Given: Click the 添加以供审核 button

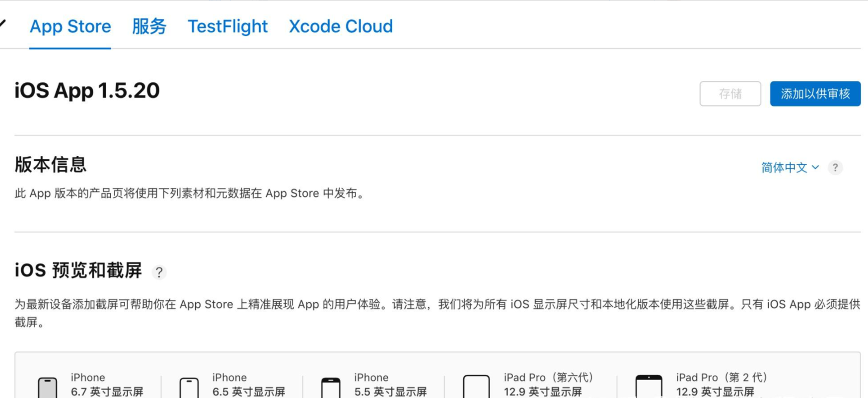Looking at the screenshot, I should click(815, 93).
